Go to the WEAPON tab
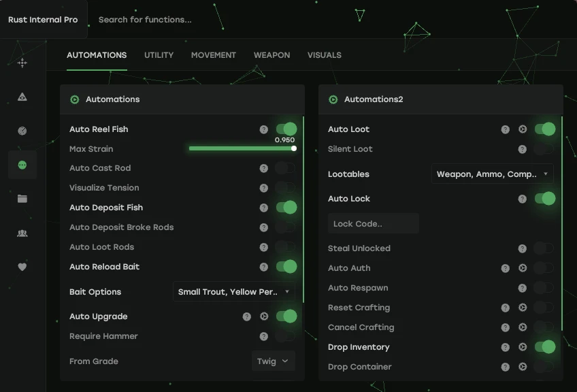This screenshot has width=577, height=392. (x=271, y=55)
